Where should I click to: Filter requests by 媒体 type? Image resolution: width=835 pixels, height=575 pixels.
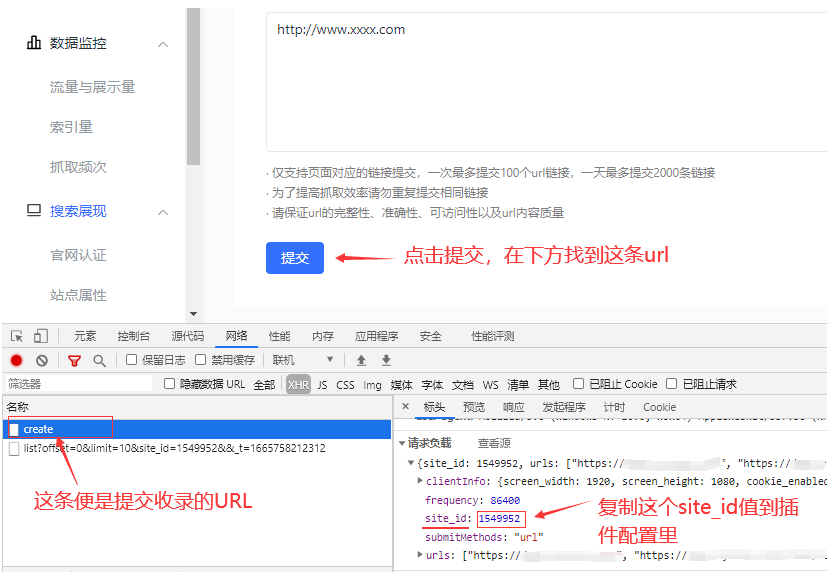pos(402,384)
